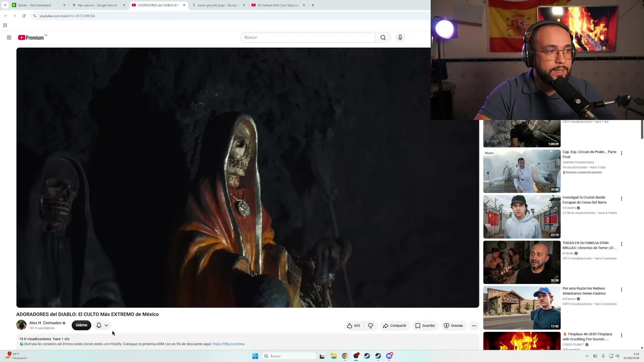Screen dimensions: 644x362
Task: Select the 'ADORADORES del DIABLO' tab
Action: 158,5
